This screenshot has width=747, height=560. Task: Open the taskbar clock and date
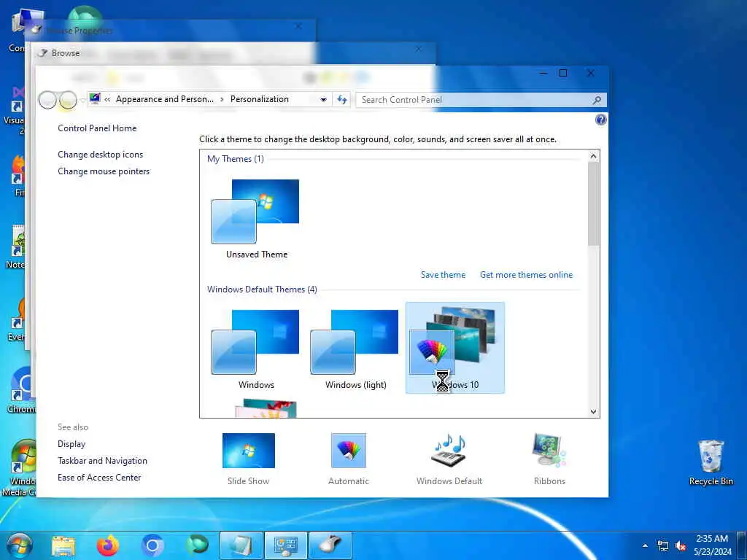(x=712, y=545)
